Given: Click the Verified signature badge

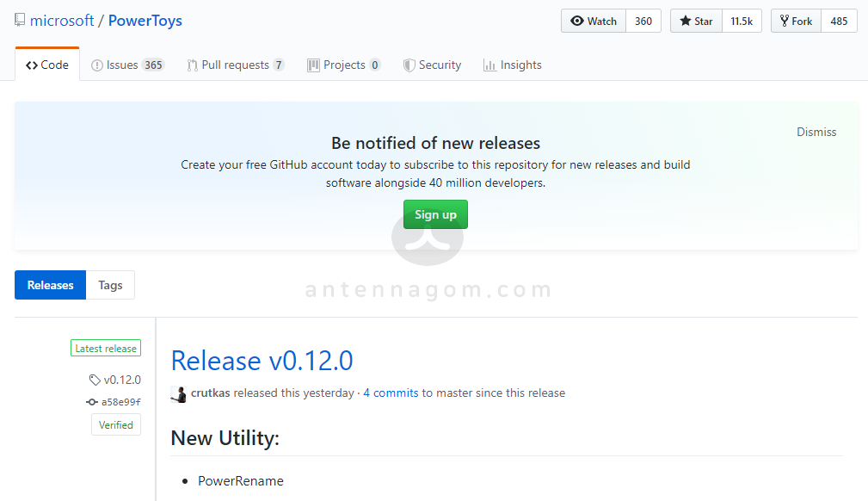Looking at the screenshot, I should [115, 424].
